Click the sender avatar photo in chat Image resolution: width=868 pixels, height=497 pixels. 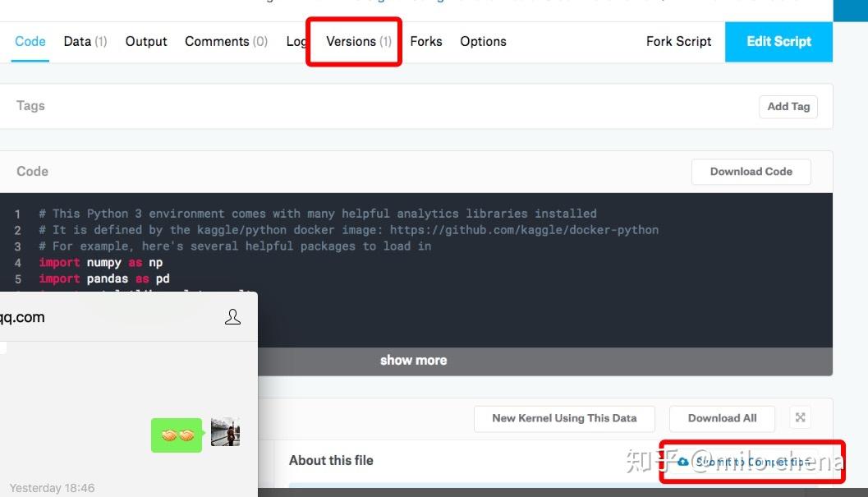(x=225, y=433)
